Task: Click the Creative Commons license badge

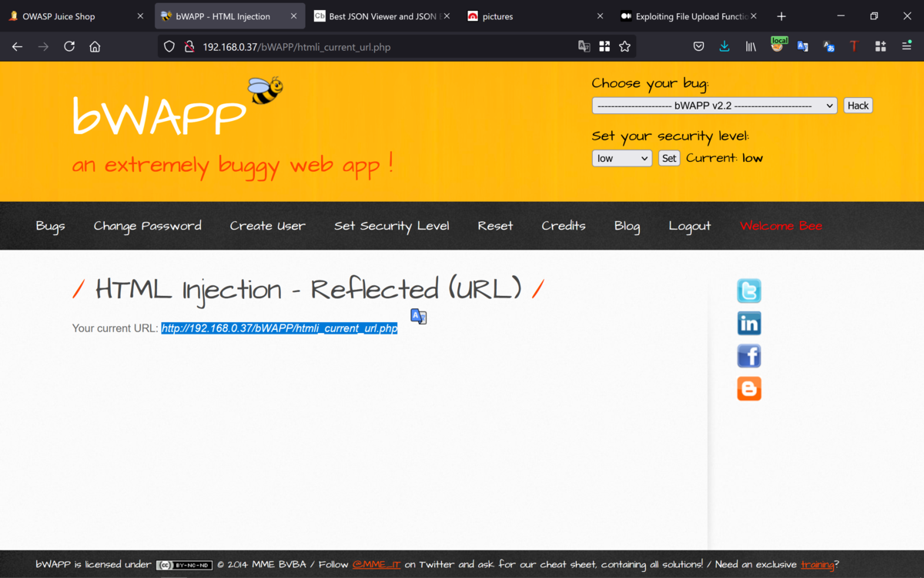Action: click(x=184, y=565)
